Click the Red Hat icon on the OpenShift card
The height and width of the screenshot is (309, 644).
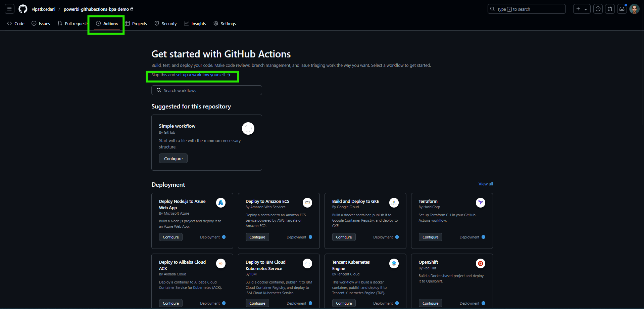[x=480, y=263]
